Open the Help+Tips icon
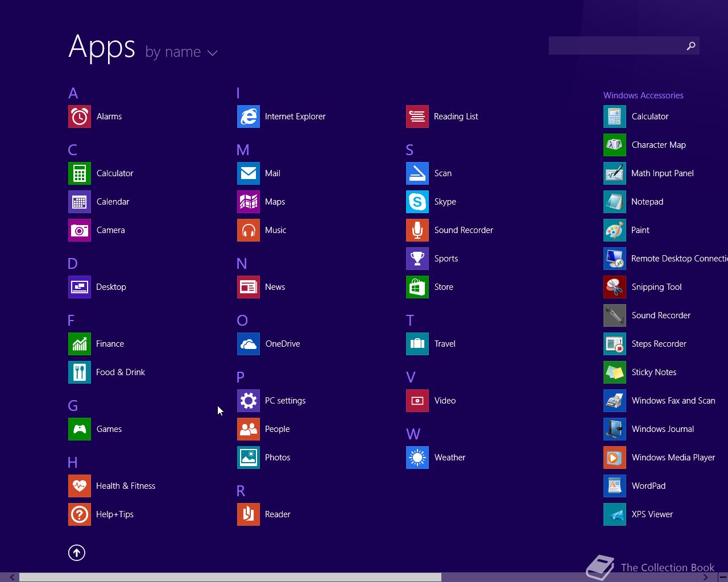Viewport: 728px width, 582px height. [x=80, y=514]
